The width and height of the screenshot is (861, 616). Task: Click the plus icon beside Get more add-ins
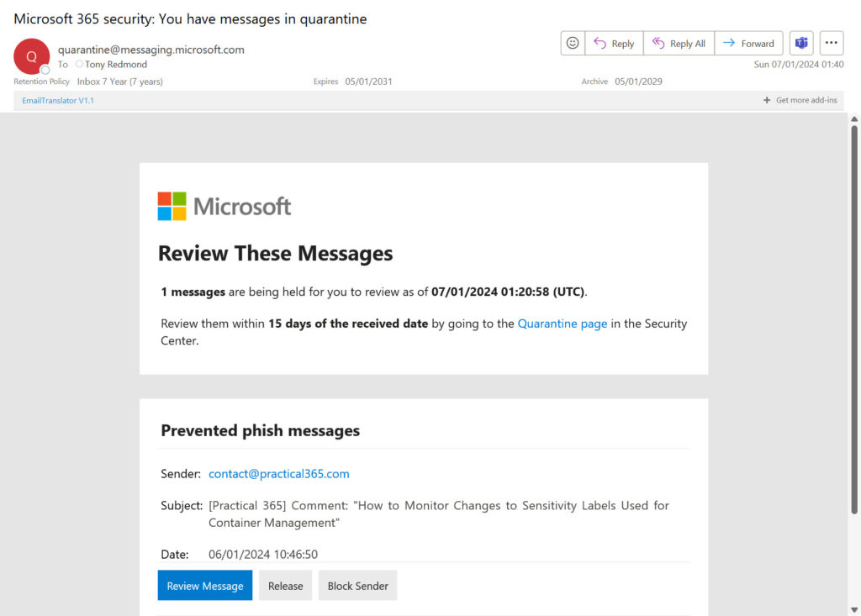[x=767, y=100]
